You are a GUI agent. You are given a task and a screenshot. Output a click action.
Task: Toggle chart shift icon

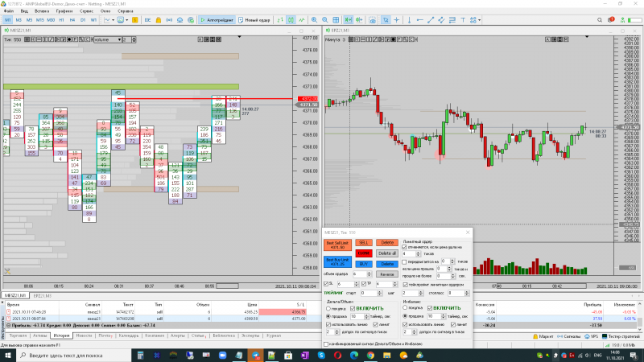coord(359,19)
